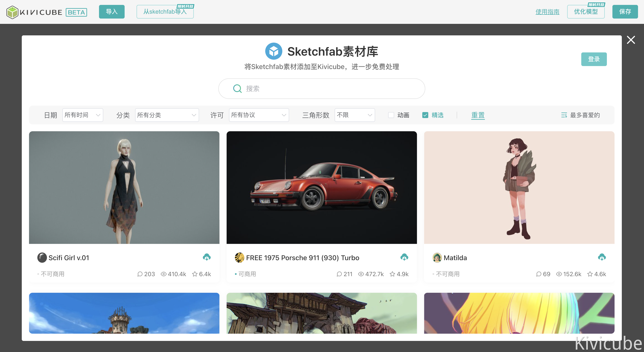644x352 pixels.
Task: Download the FREE 1975 Porsche 911 Turbo model
Action: tap(404, 257)
